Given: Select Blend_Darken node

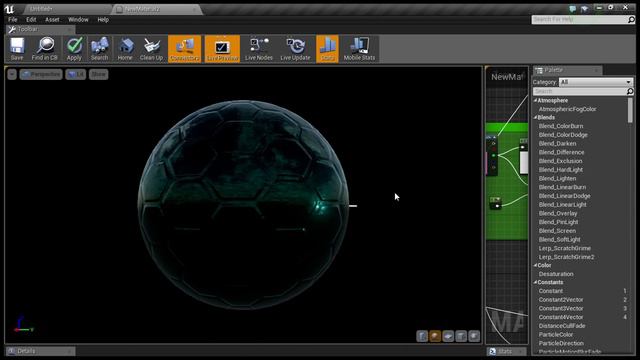Looking at the screenshot, I should tap(558, 144).
